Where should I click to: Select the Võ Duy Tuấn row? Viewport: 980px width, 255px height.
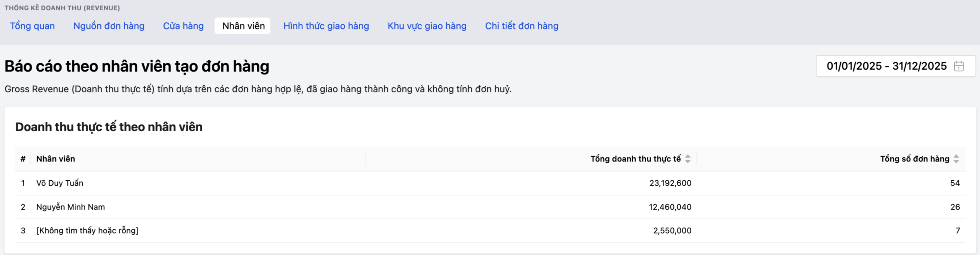[60, 183]
